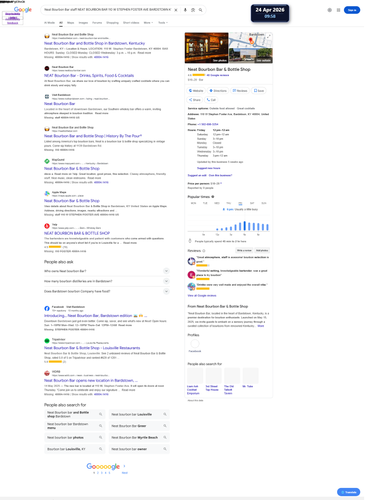The height and width of the screenshot is (500, 367).
Task: Click the Call button
Action: click(211, 100)
